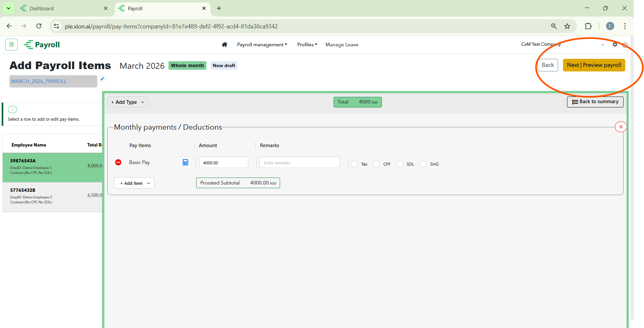This screenshot has height=328, width=644.
Task: Check the SHG checkbox
Action: pyautogui.click(x=423, y=164)
